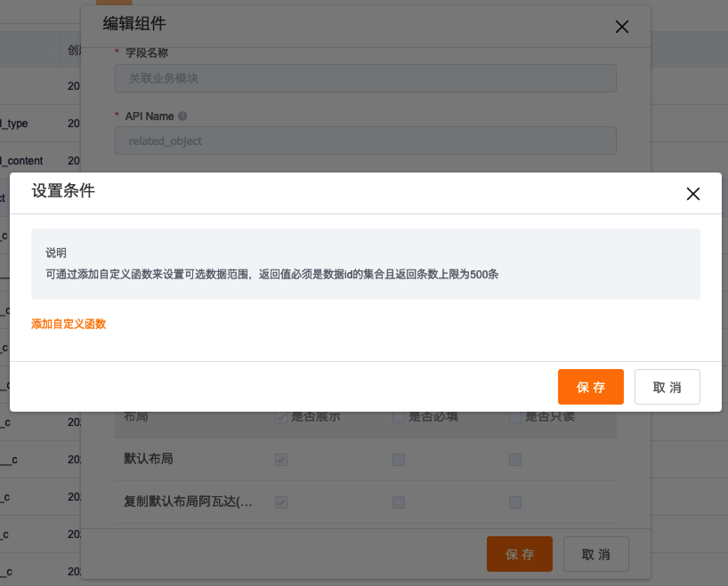728x586 pixels.
Task: Close the 设置条件 dialog
Action: tap(693, 194)
